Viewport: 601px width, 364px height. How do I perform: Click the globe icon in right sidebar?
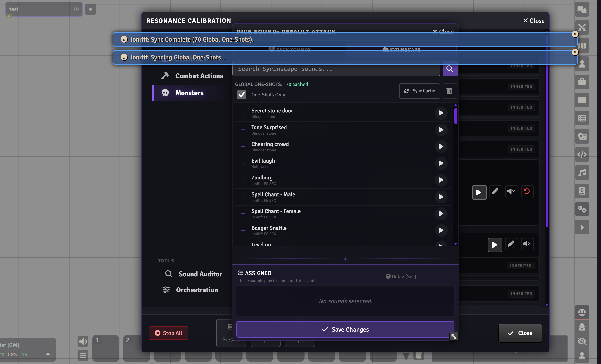click(x=582, y=312)
